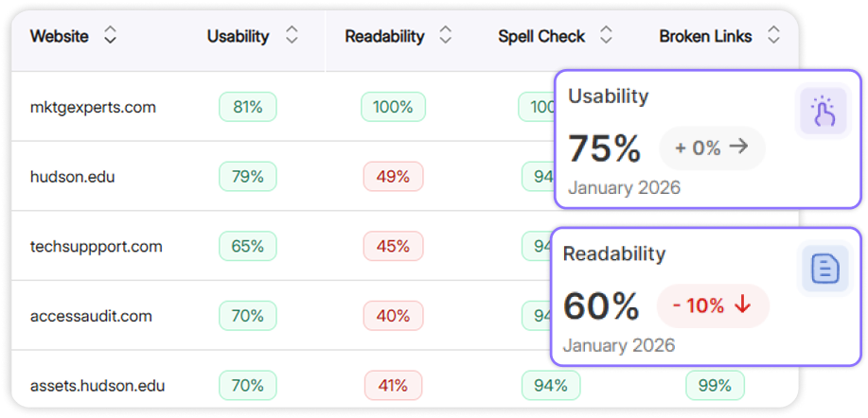Sort by Broken Links column arrows
The height and width of the screenshot is (418, 868).
(x=773, y=37)
